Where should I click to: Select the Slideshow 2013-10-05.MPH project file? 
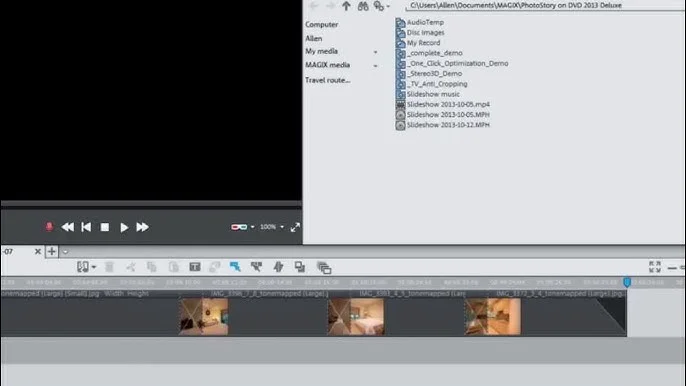tap(443, 115)
